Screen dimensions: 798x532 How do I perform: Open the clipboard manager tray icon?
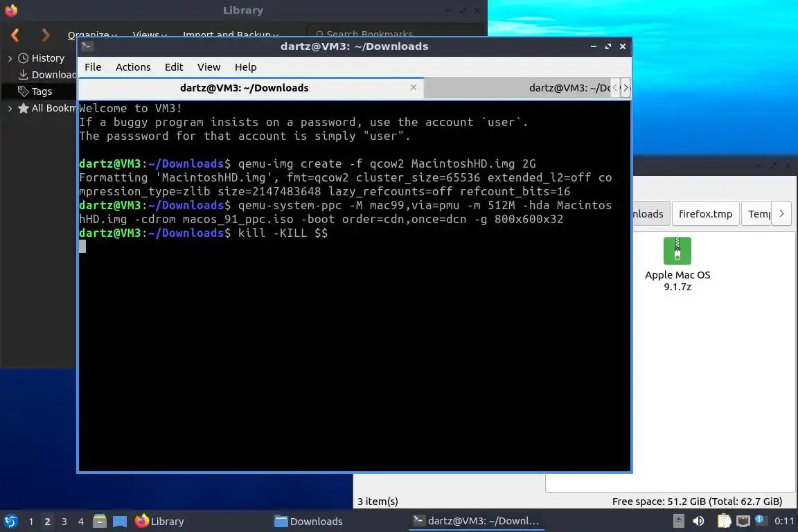pos(724,522)
